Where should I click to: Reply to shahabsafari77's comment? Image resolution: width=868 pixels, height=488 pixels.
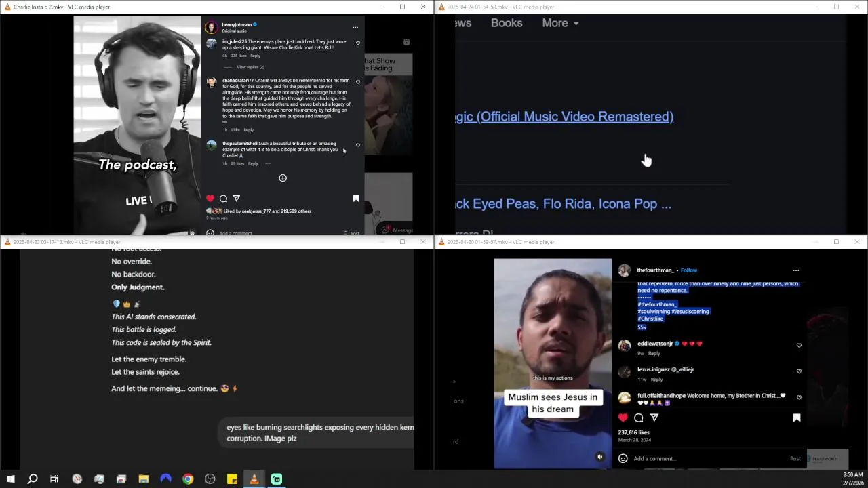[x=248, y=130]
